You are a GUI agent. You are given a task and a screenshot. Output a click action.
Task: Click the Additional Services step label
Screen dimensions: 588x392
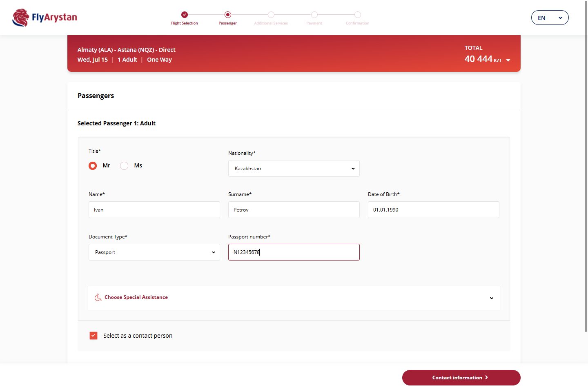[271, 23]
